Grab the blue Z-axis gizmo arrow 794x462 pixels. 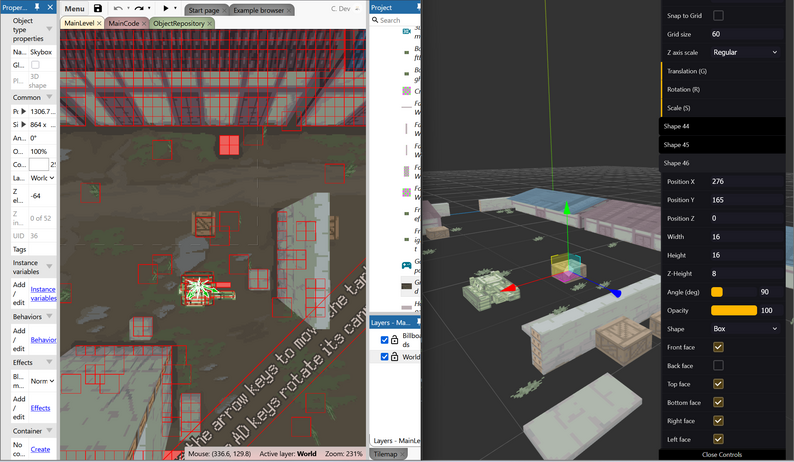615,293
